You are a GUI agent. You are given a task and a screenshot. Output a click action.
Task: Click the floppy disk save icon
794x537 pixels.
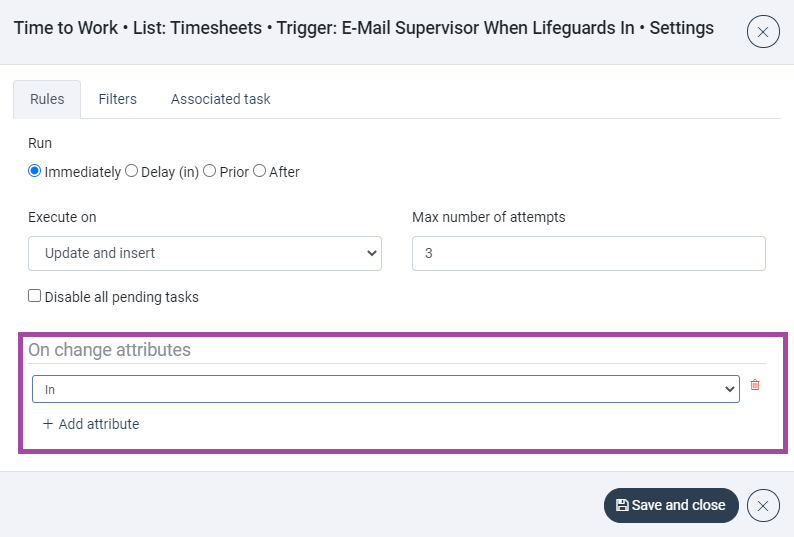tap(622, 506)
